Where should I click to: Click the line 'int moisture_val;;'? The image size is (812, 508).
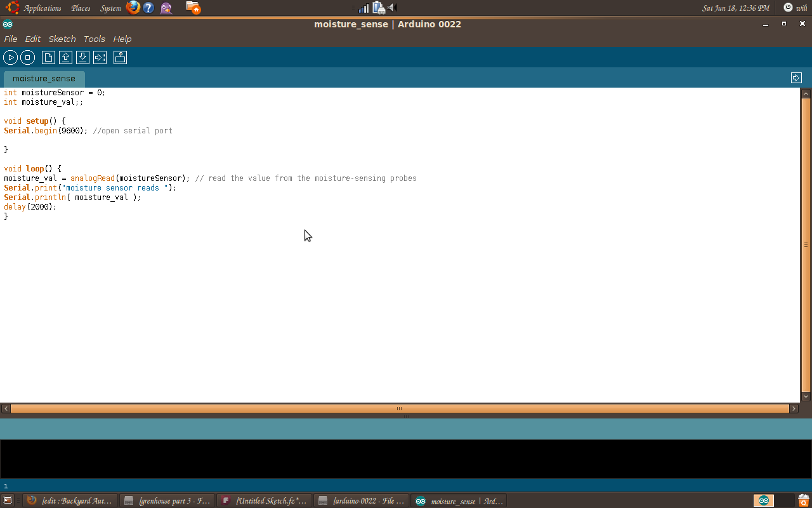[x=44, y=102]
